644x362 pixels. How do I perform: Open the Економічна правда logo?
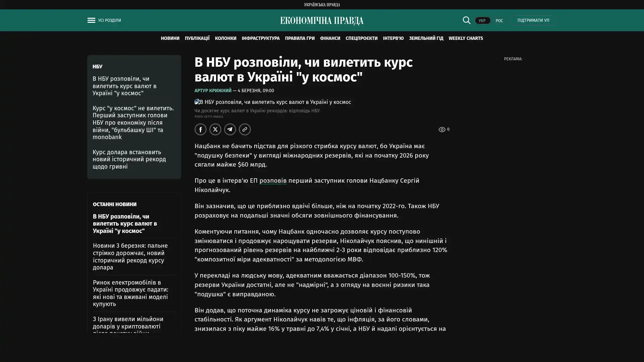point(322,21)
